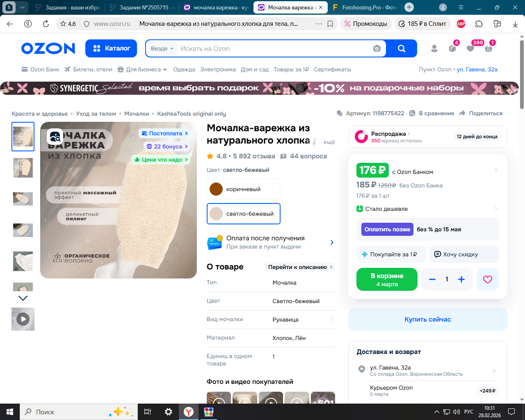Open the notification center icon
The height and width of the screenshot is (420, 525).
(511, 412)
